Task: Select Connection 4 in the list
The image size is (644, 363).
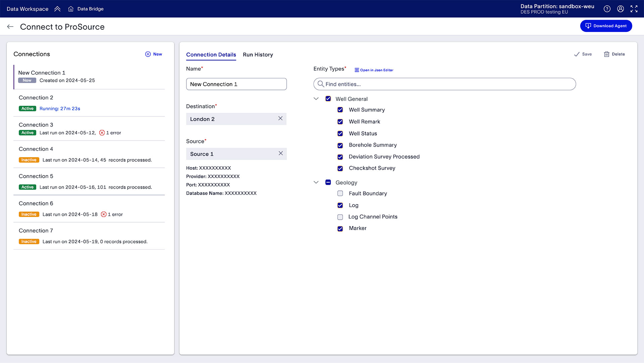Action: [89, 154]
